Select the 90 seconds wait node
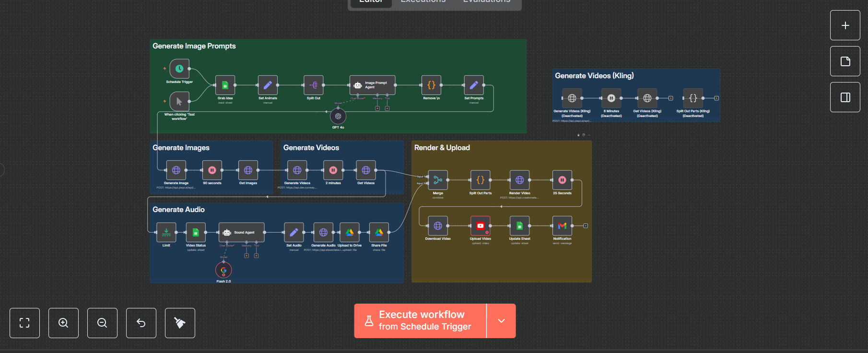The width and height of the screenshot is (868, 353). [212, 170]
